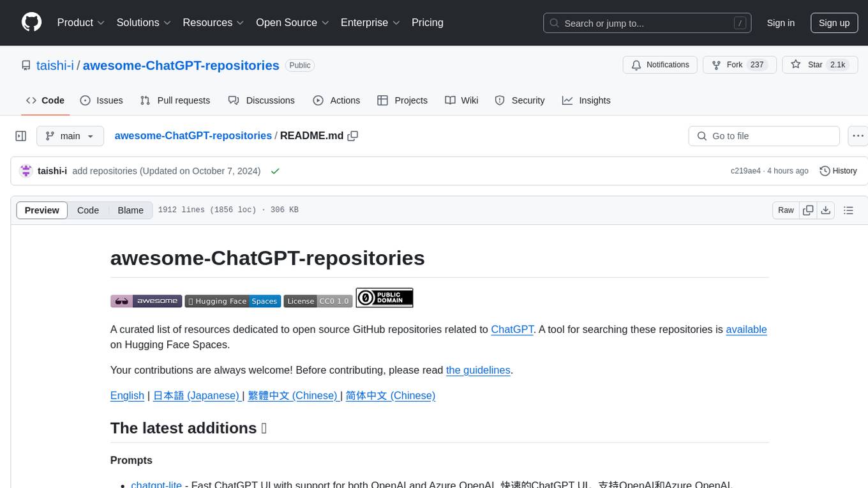The width and height of the screenshot is (868, 488).
Task: Select the Code view
Action: click(88, 210)
